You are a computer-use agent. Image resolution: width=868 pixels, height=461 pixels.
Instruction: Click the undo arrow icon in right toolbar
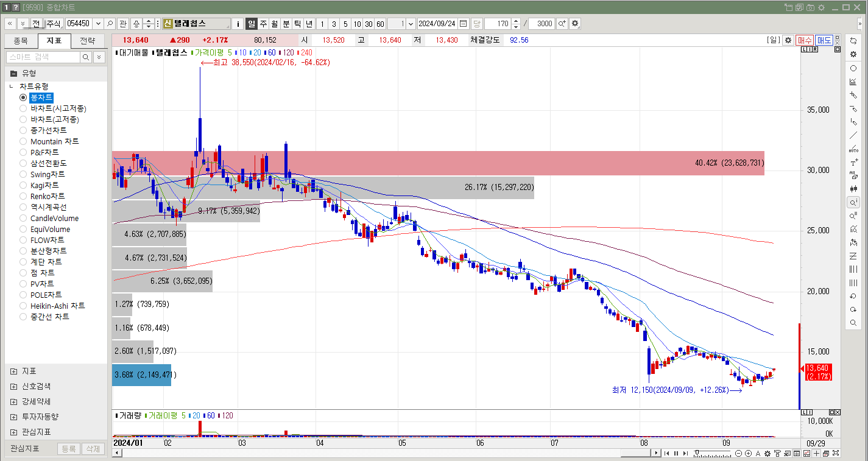coord(853,296)
